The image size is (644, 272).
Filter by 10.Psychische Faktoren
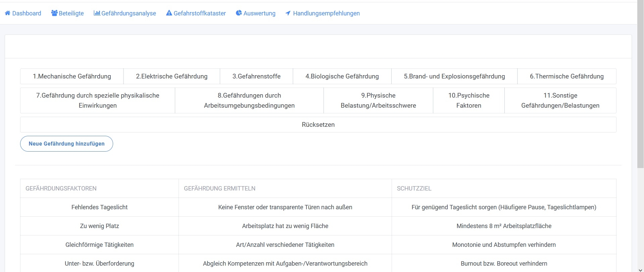pyautogui.click(x=468, y=100)
